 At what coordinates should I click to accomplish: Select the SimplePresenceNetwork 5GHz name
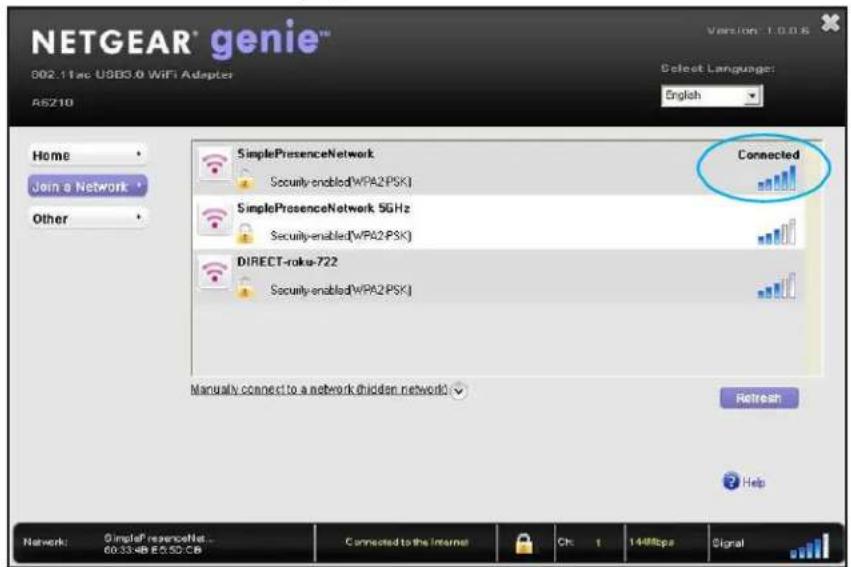pos(323,208)
